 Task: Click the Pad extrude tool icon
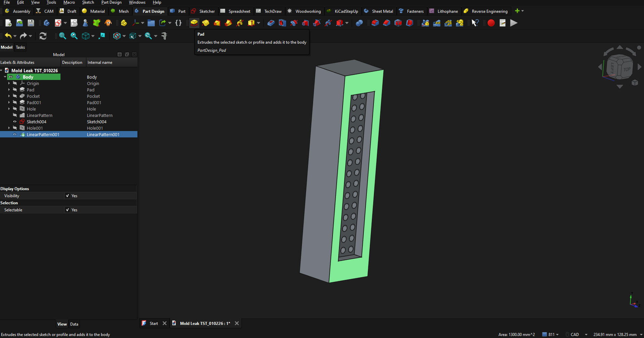pos(194,23)
